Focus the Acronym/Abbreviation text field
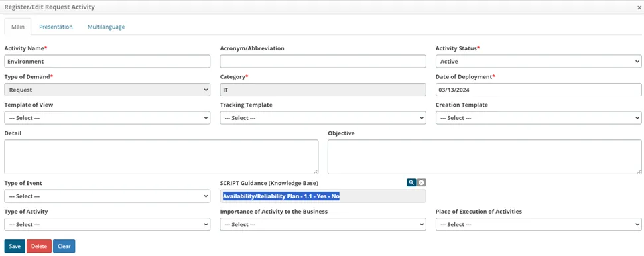 (x=323, y=62)
